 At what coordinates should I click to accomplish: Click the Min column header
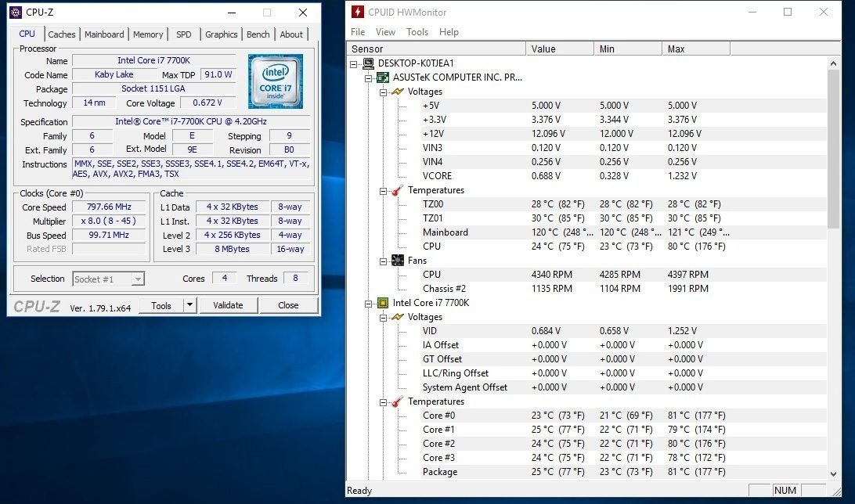pyautogui.click(x=628, y=49)
